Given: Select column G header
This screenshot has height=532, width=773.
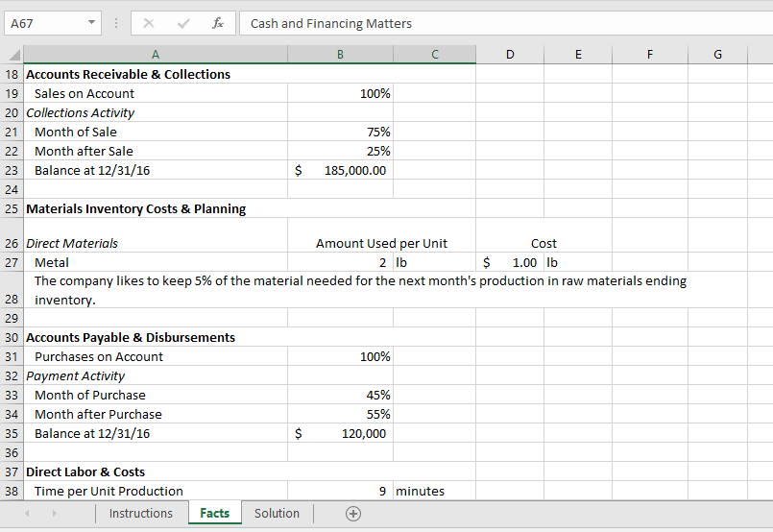Looking at the screenshot, I should tap(718, 55).
